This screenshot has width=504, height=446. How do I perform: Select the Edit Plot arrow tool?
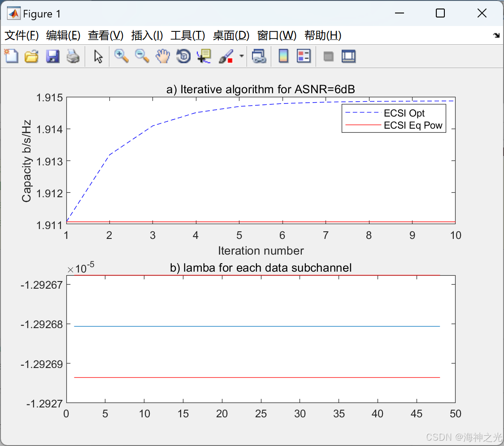[x=98, y=56]
